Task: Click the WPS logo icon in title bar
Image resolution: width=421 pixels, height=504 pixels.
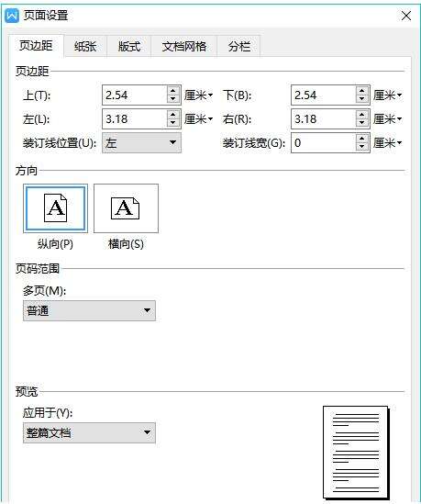Action: tap(12, 15)
